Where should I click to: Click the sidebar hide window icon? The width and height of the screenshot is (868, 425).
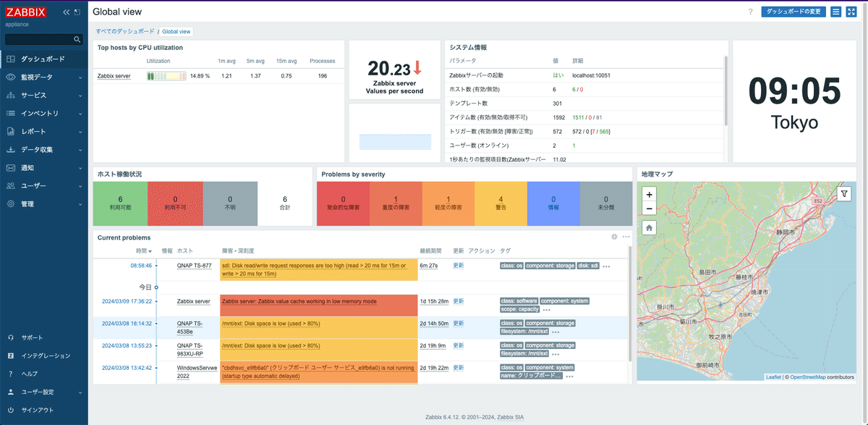click(x=77, y=12)
